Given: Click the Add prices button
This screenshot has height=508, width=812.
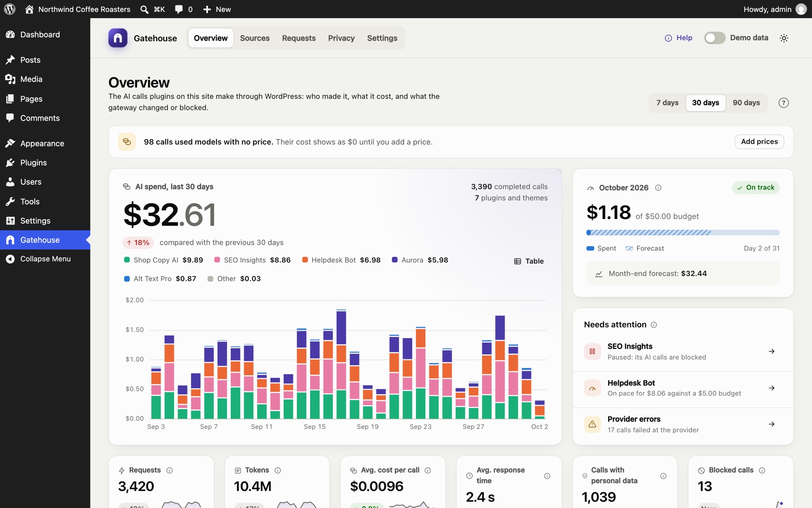Looking at the screenshot, I should pos(759,141).
